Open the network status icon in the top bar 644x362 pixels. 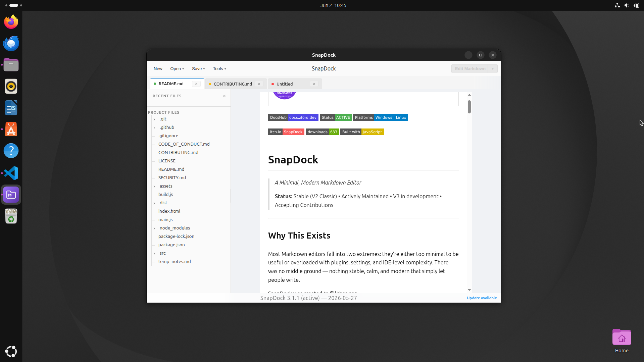pyautogui.click(x=617, y=5)
